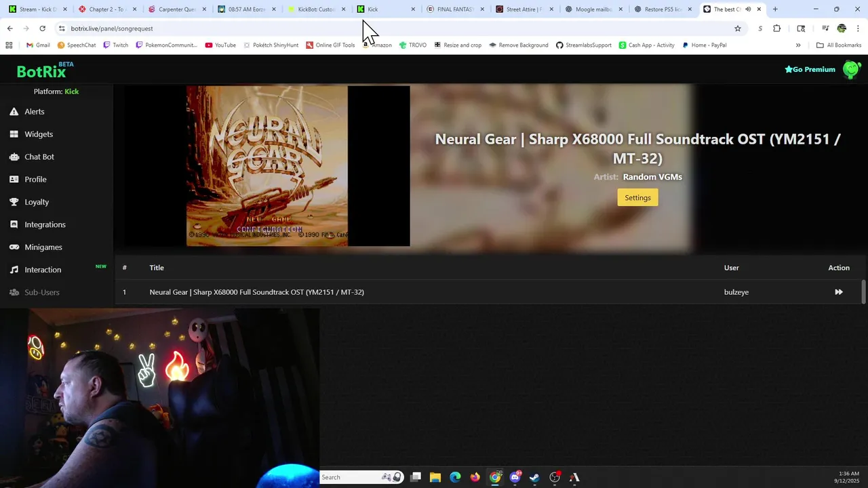Click the Windows taskbar Search box

(x=361, y=477)
